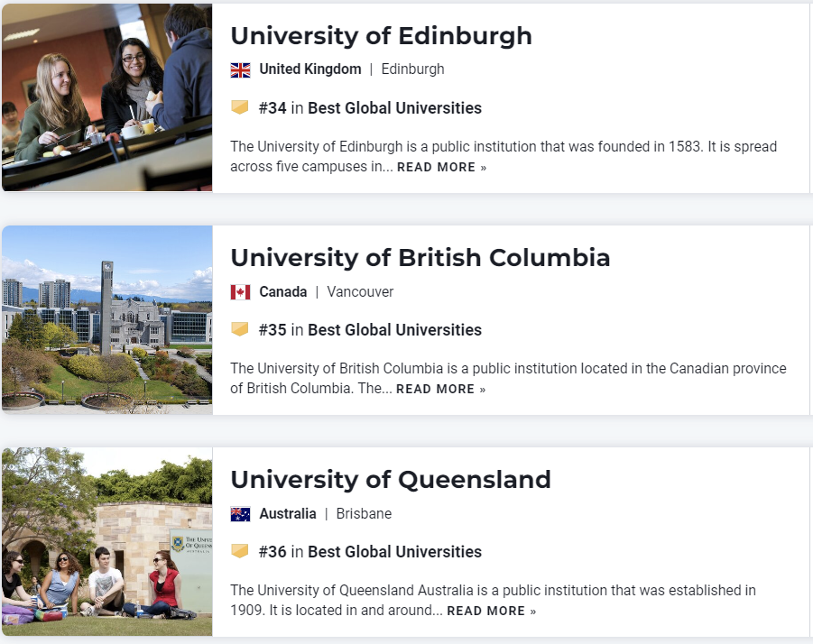Click the University of Queensland students photo
The width and height of the screenshot is (813, 644).
pos(106,540)
